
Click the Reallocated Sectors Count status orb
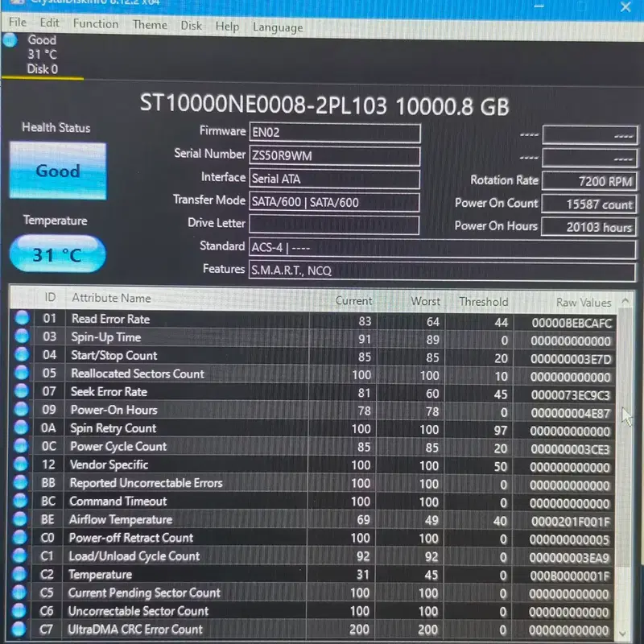[22, 373]
